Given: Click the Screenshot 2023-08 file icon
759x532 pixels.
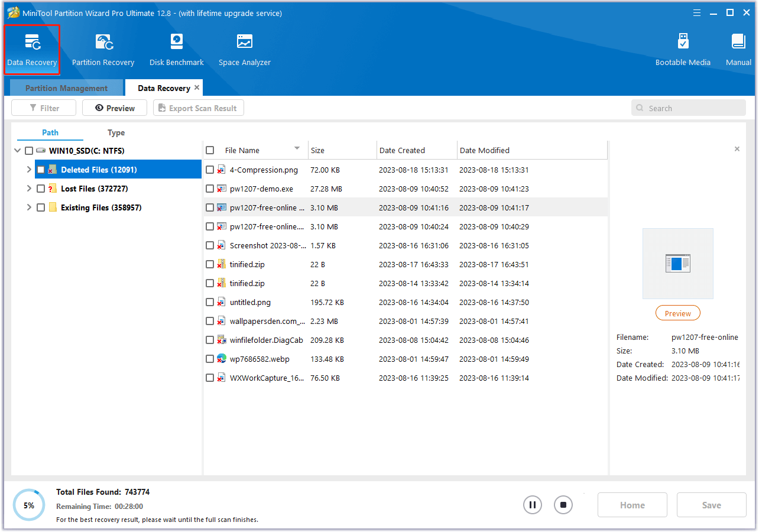Looking at the screenshot, I should 222,245.
